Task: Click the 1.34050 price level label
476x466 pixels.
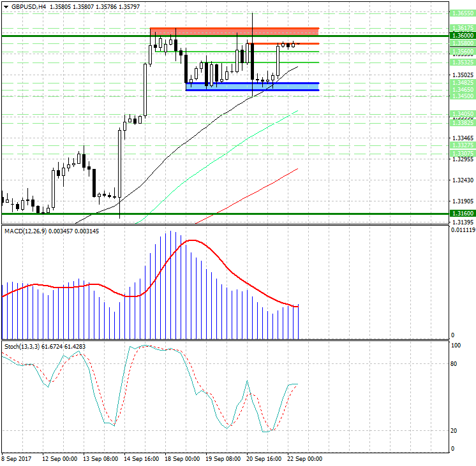Action: tap(462, 114)
